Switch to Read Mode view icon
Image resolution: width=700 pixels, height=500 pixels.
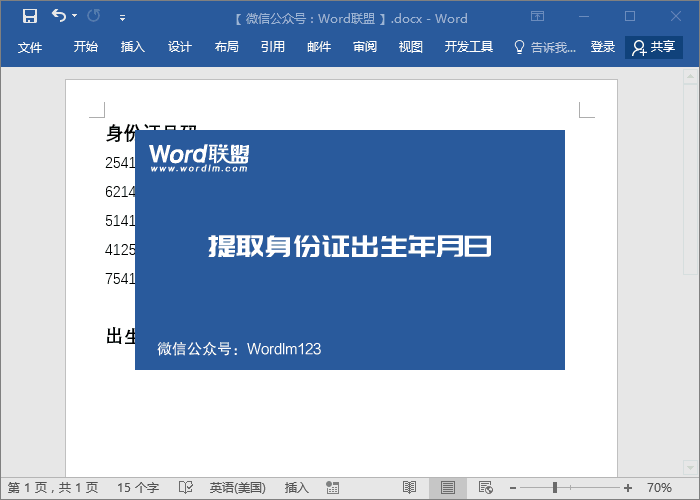click(409, 488)
